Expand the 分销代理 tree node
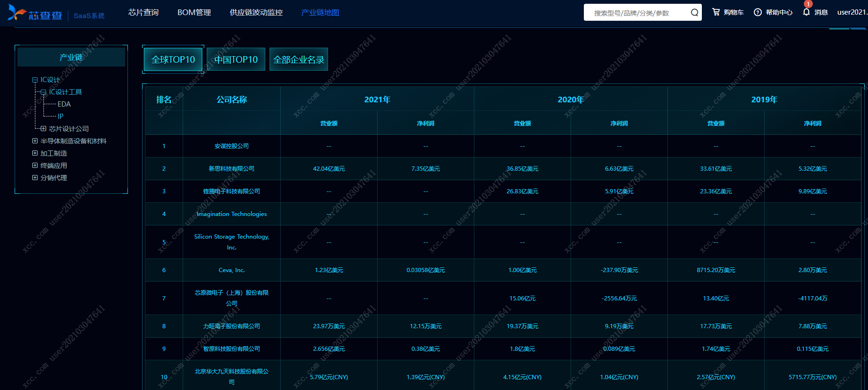Image resolution: width=868 pixels, height=390 pixels. [x=35, y=178]
